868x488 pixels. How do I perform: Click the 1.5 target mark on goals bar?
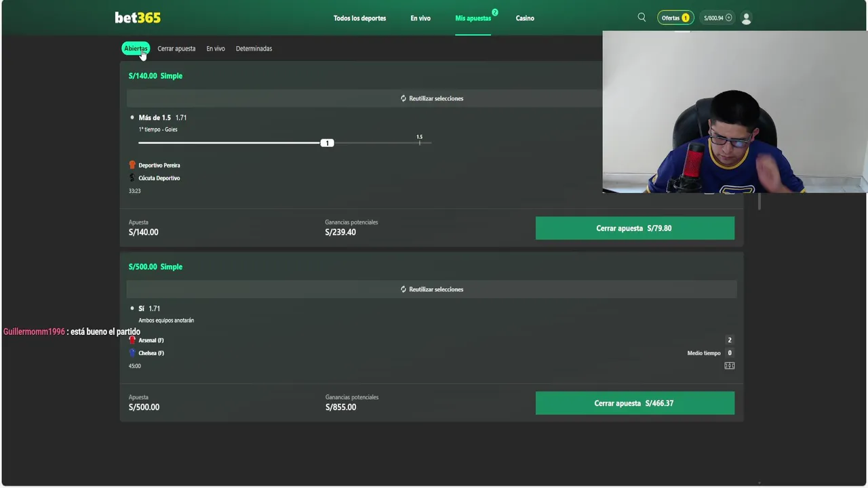pyautogui.click(x=419, y=139)
